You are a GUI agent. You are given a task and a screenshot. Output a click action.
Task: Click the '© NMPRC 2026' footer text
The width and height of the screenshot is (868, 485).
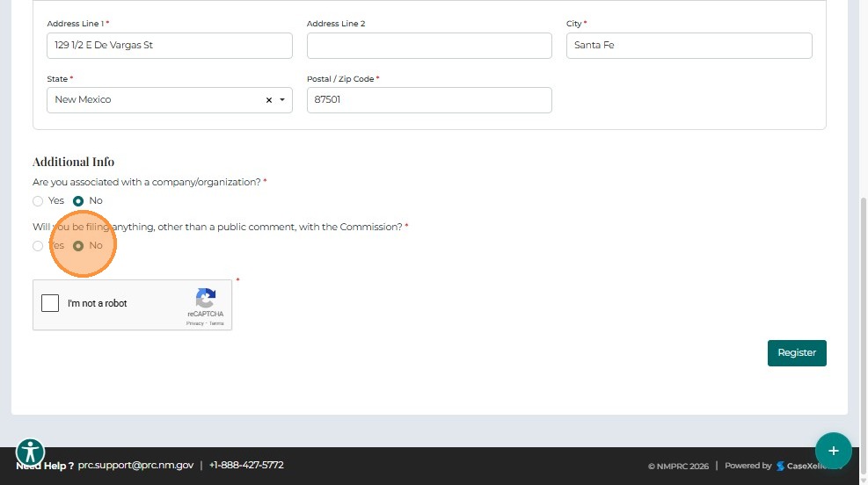[678, 467]
